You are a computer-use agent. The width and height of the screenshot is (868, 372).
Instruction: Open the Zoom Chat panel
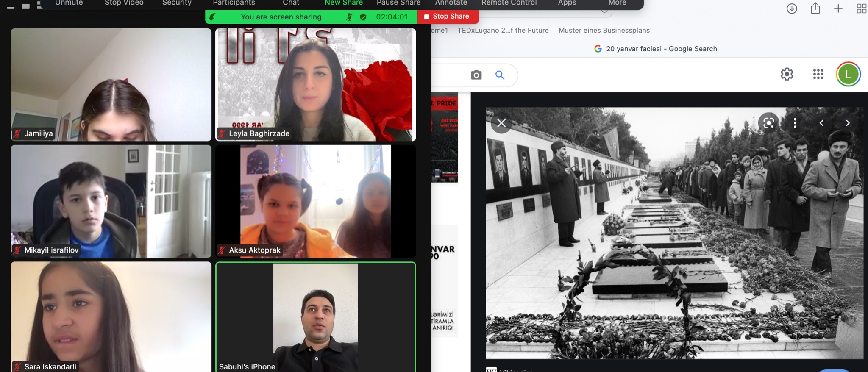291,3
